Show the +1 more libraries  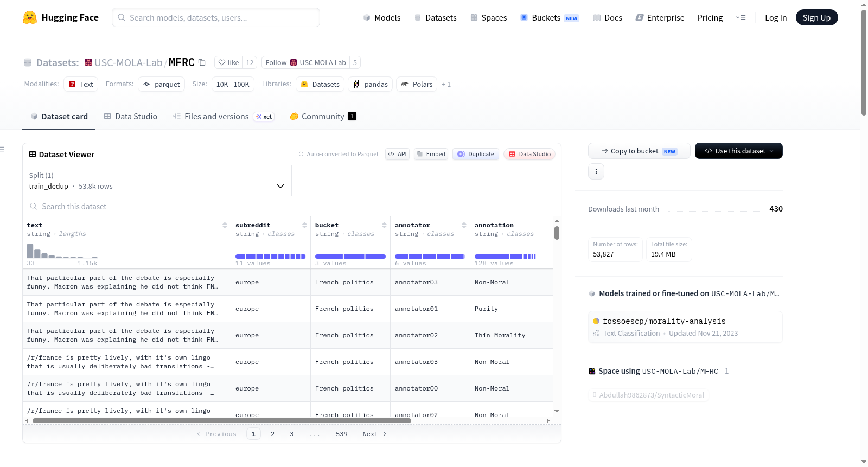[446, 84]
